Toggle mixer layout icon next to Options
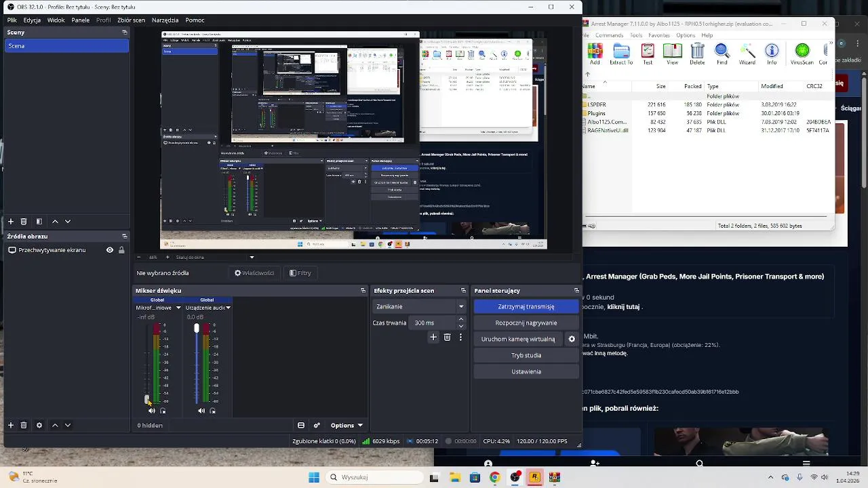The width and height of the screenshot is (868, 488). pos(301,426)
